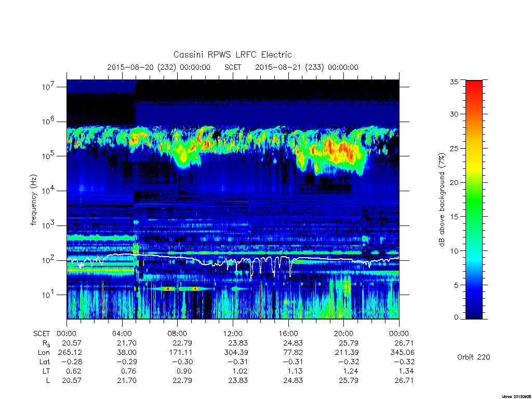Click the 04:00 SCET time label
The height and width of the screenshot is (399, 532).
tap(122, 334)
